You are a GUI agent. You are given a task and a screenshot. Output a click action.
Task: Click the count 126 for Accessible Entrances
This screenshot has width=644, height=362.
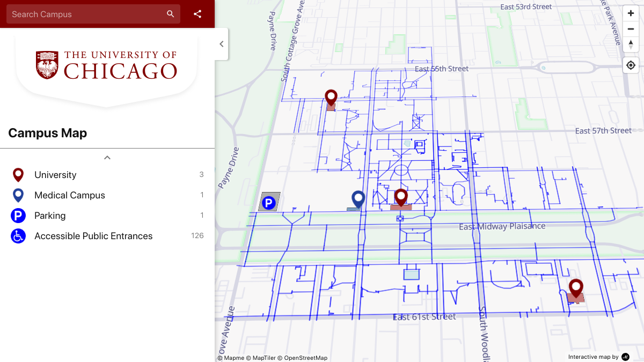[x=197, y=236]
